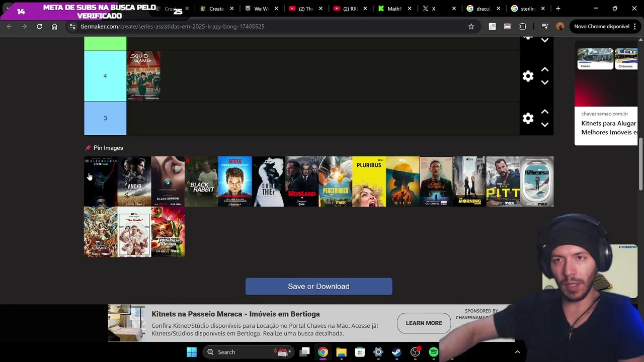Screen dimensions: 644x362
Task: Select The Studio poster
Action: pos(134,232)
